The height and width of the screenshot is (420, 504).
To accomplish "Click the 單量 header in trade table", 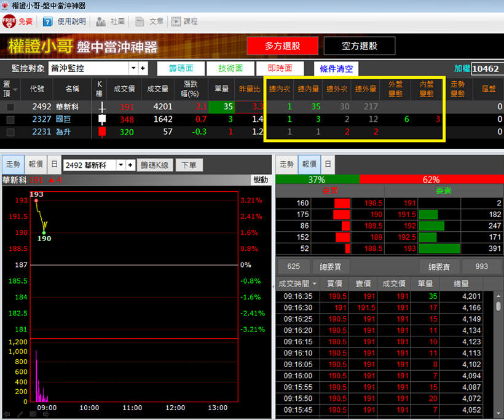I will (425, 283).
